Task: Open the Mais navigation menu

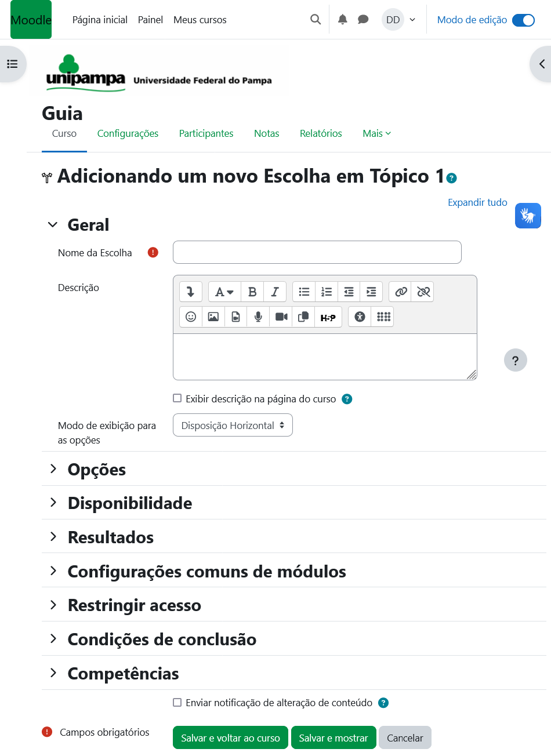Action: click(x=376, y=133)
